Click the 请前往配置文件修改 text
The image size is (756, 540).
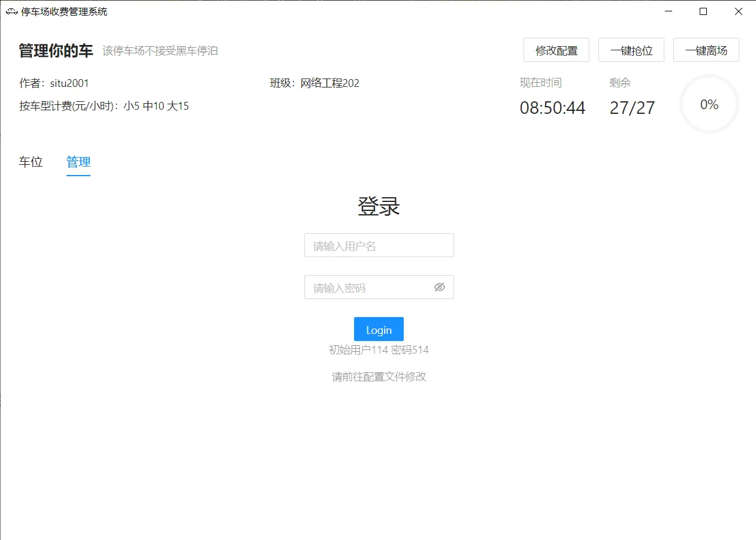pos(379,376)
